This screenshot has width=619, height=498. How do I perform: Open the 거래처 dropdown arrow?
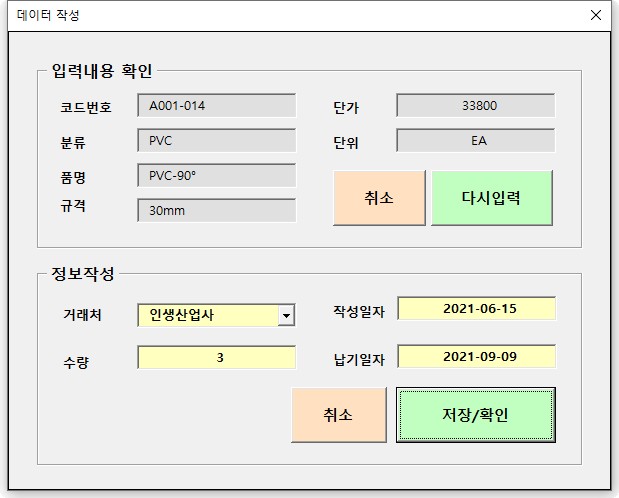[286, 316]
